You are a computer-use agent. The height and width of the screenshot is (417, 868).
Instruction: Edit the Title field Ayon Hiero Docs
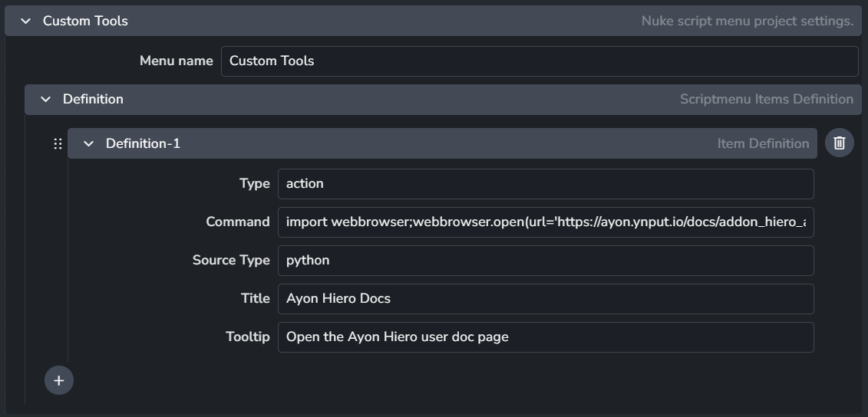(546, 299)
